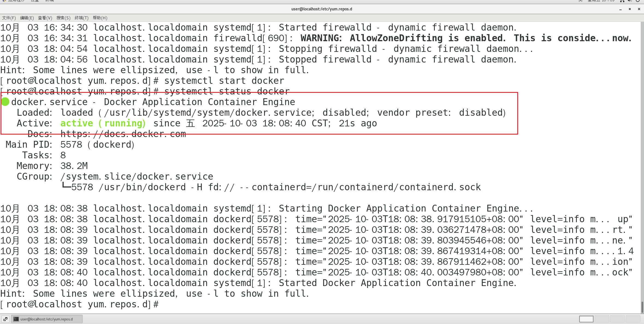644x324 pixels.
Task: Click the terminal icon in taskbar entry
Action: click(16, 319)
